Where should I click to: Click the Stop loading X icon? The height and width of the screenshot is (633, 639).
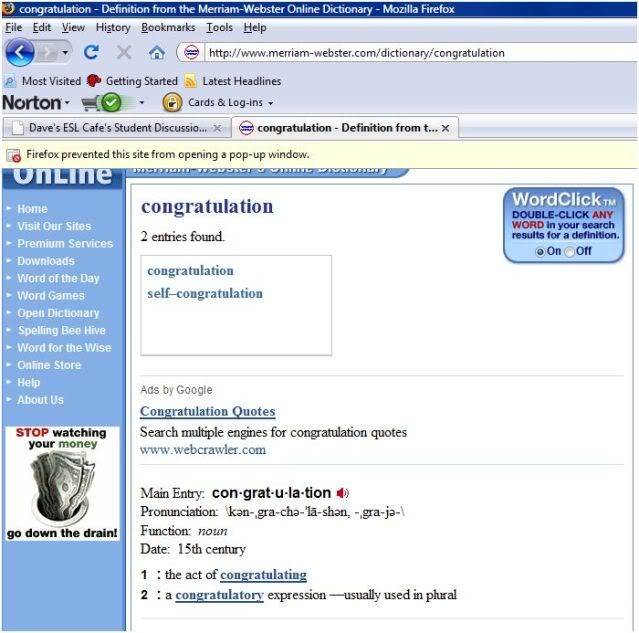pos(124,52)
